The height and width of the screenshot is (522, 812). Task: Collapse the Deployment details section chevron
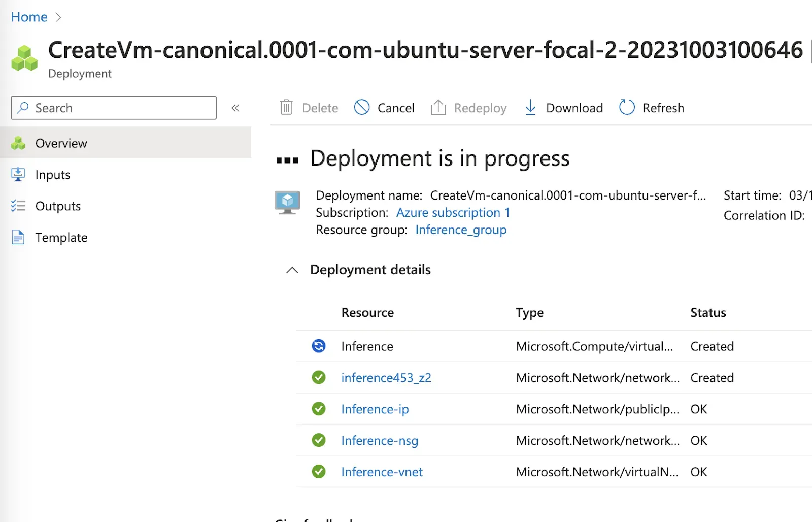point(292,270)
